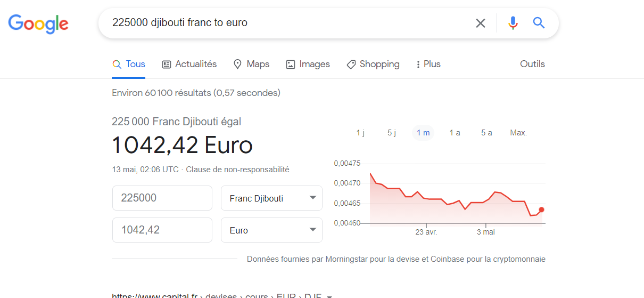644x298 pixels.
Task: Go to Shopping results
Action: (x=373, y=64)
